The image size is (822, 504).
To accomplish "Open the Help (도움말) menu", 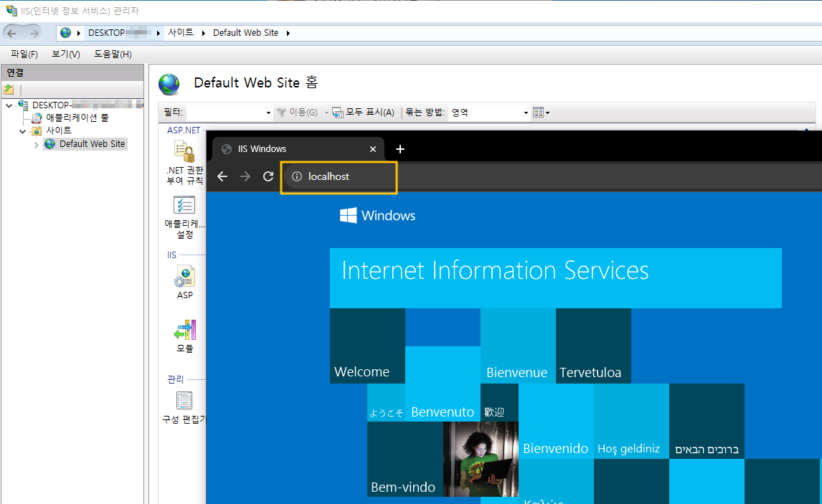I will 113,54.
